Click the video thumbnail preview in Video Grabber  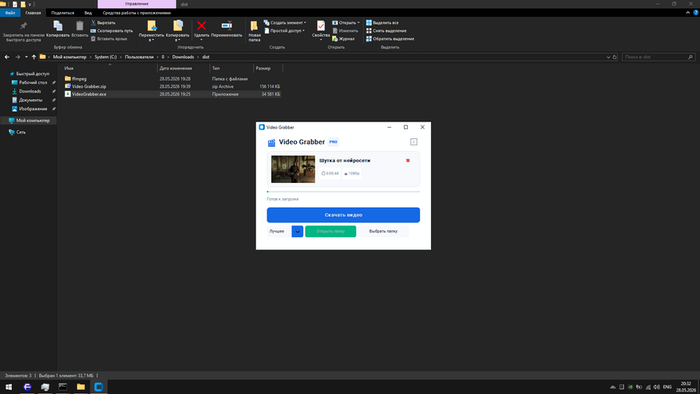click(x=293, y=169)
